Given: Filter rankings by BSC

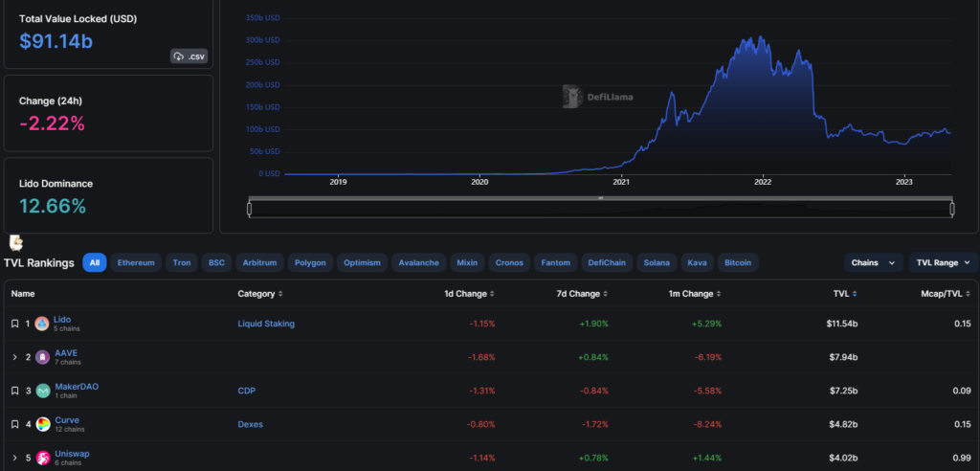Looking at the screenshot, I should coord(217,262).
